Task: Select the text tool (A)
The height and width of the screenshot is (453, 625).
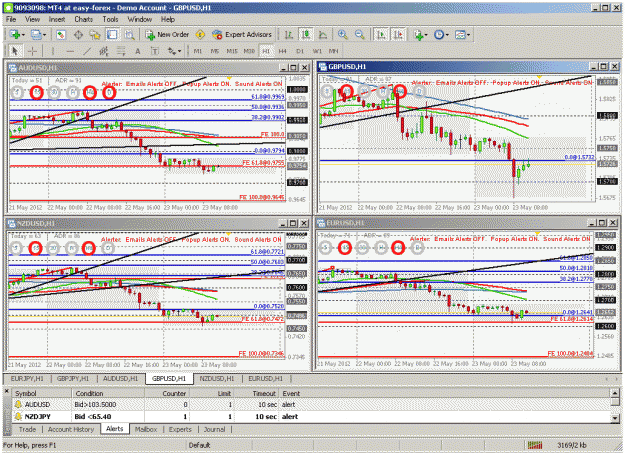Action: [x=138, y=51]
